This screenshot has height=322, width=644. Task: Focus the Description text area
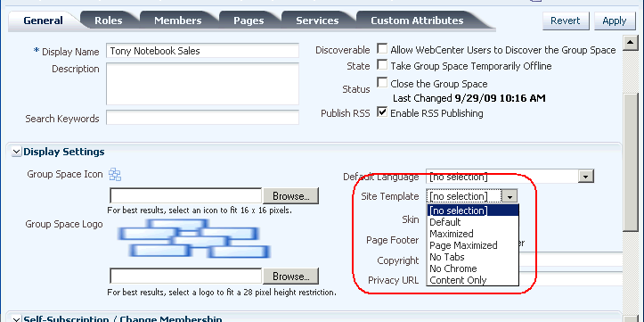pyautogui.click(x=202, y=84)
